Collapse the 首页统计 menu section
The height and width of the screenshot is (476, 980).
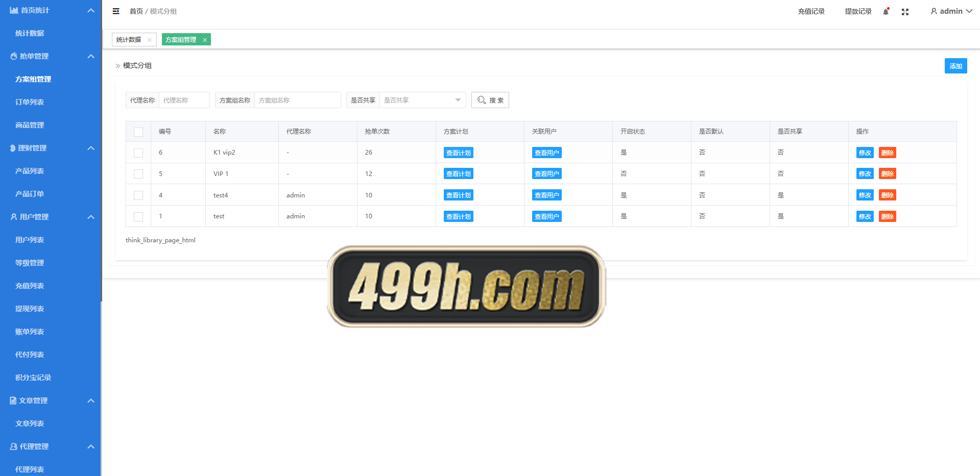point(91,10)
